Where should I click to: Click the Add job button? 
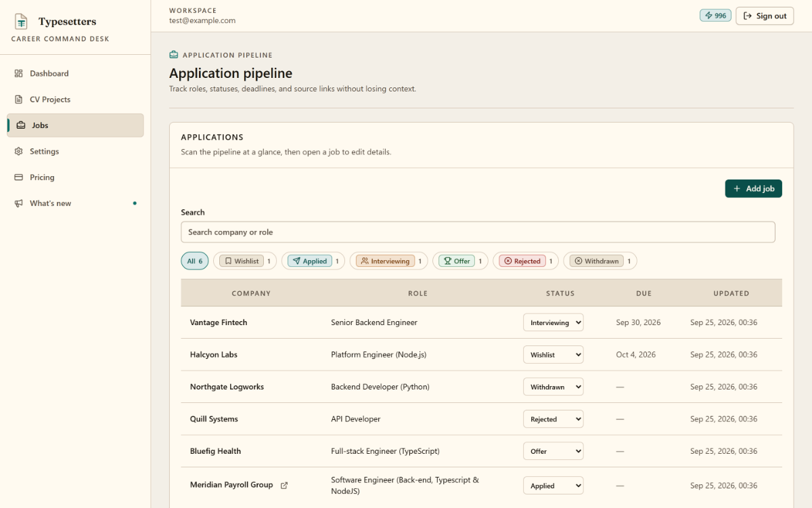[x=753, y=188]
